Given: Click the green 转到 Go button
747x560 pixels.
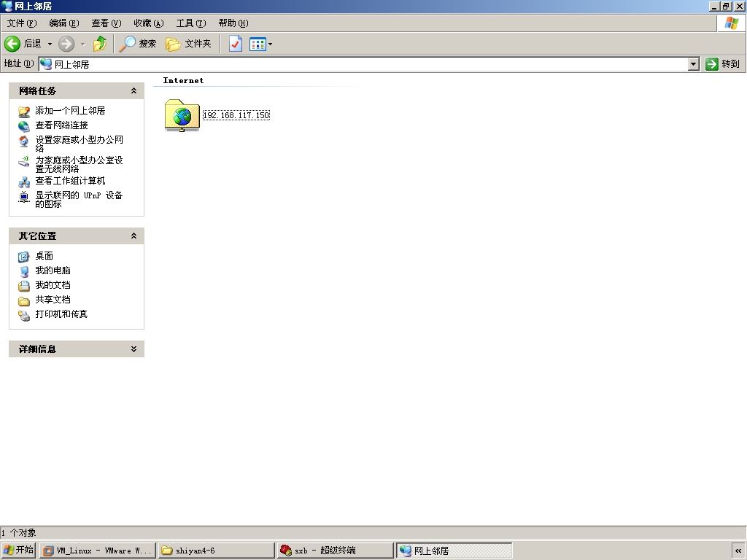Looking at the screenshot, I should coord(723,64).
